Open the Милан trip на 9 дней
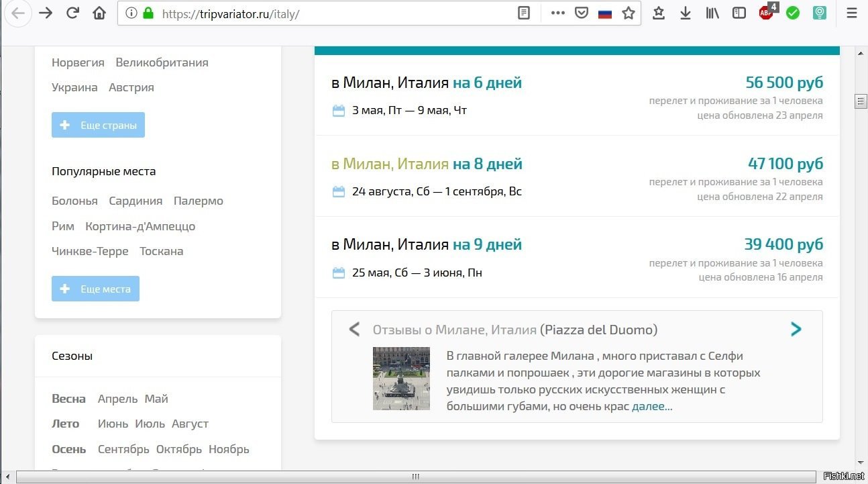The height and width of the screenshot is (484, 868). coord(427,244)
